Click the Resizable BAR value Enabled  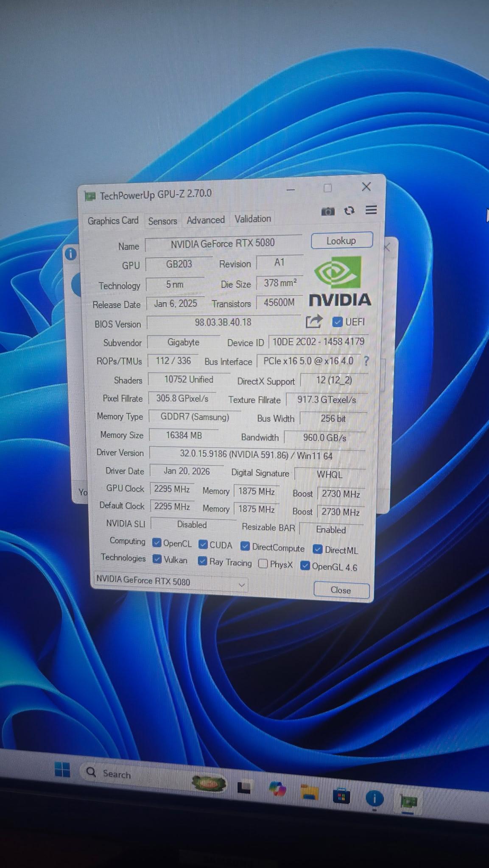(331, 530)
